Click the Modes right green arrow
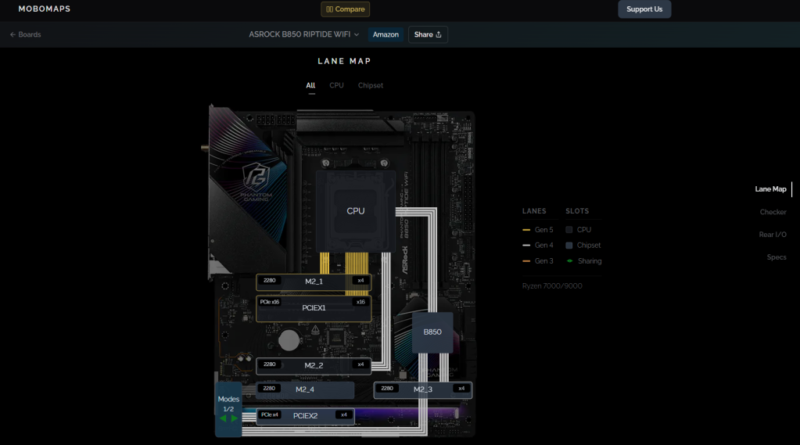Screen dimensions: 800x445 coord(234,419)
